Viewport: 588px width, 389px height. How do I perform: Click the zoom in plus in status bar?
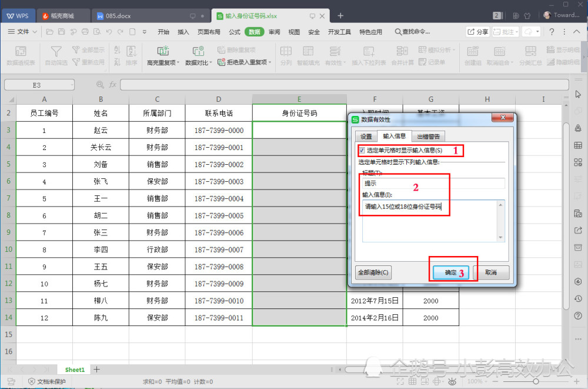coord(576,381)
